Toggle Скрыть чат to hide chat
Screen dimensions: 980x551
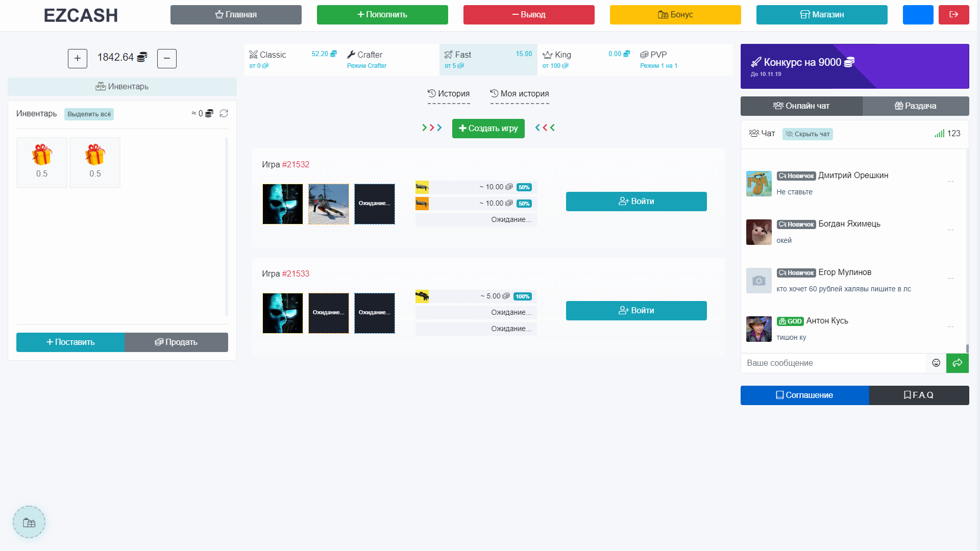click(807, 134)
